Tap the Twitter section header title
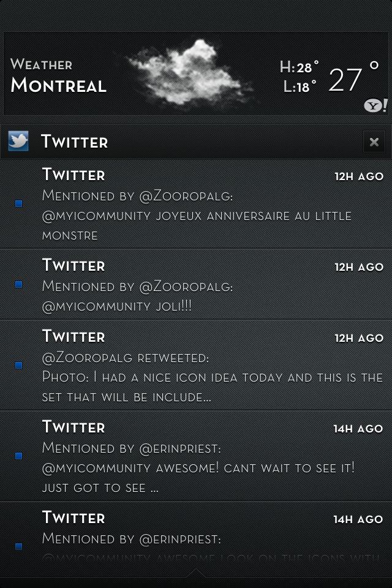392x588 pixels. [75, 141]
